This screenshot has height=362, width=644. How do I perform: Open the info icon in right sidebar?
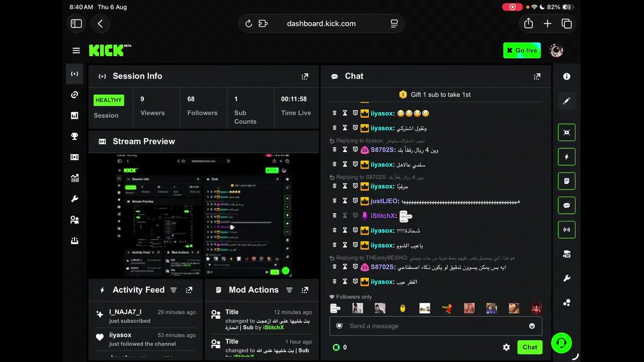click(x=567, y=76)
